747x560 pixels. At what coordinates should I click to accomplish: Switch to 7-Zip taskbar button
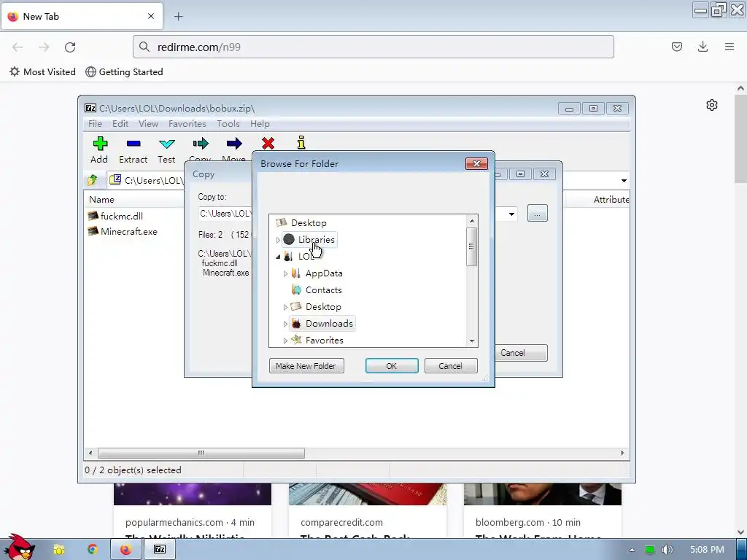click(x=160, y=550)
